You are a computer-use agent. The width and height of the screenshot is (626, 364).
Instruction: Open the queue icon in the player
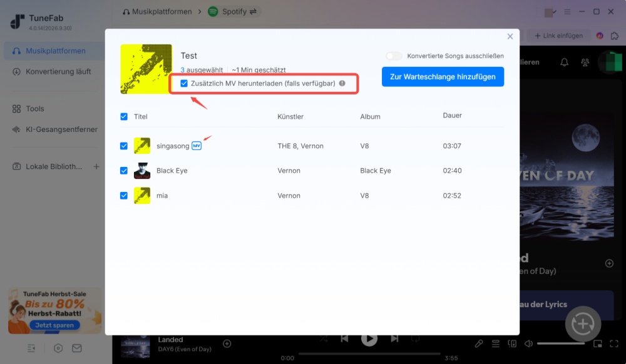[495, 343]
